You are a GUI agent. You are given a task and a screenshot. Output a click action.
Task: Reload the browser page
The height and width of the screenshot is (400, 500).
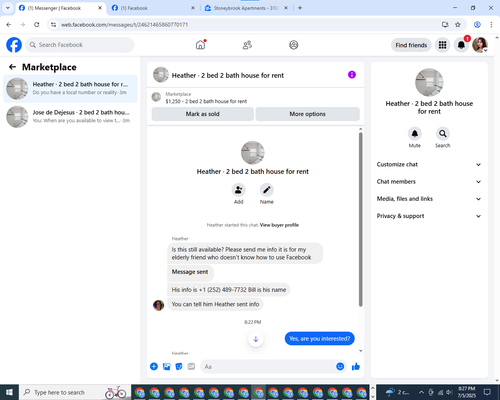click(37, 24)
